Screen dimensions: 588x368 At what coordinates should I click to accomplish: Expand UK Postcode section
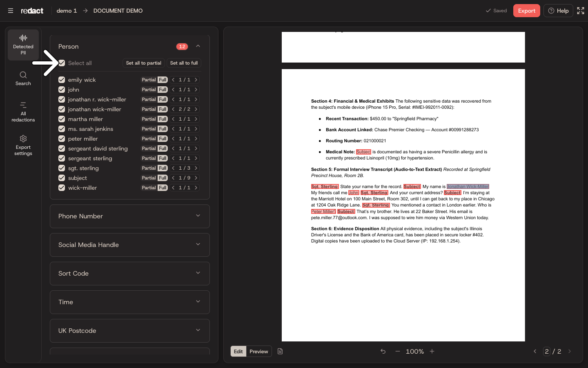click(130, 331)
